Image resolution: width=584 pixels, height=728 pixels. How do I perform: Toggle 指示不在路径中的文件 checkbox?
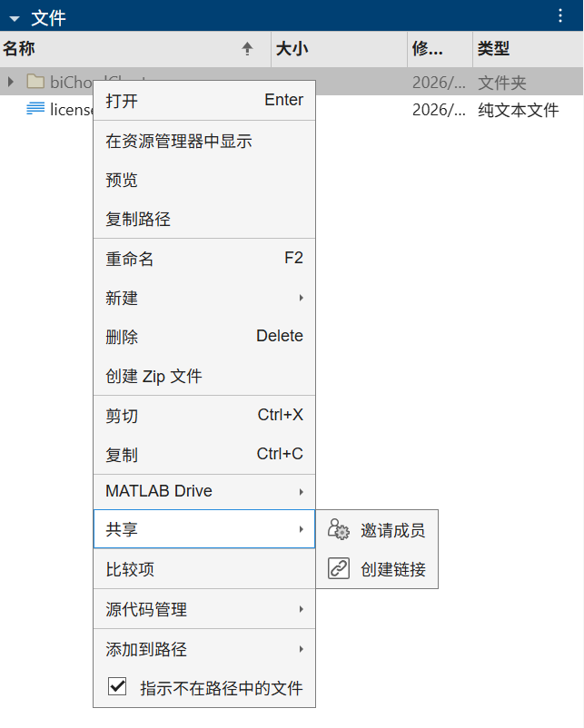(117, 686)
